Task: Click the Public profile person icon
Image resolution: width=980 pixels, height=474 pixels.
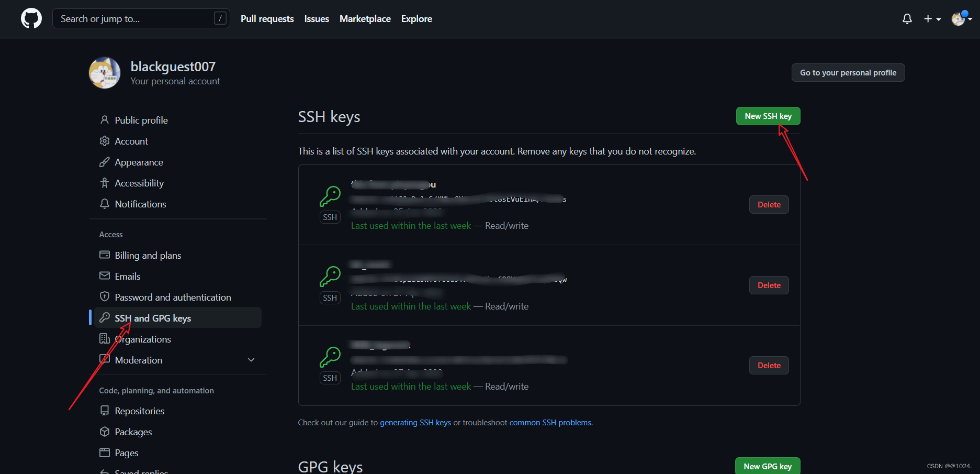Action: click(x=105, y=120)
